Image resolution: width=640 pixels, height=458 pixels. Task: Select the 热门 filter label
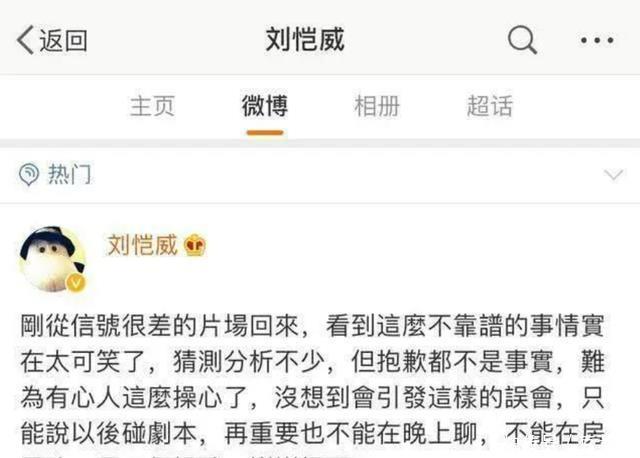click(x=70, y=174)
